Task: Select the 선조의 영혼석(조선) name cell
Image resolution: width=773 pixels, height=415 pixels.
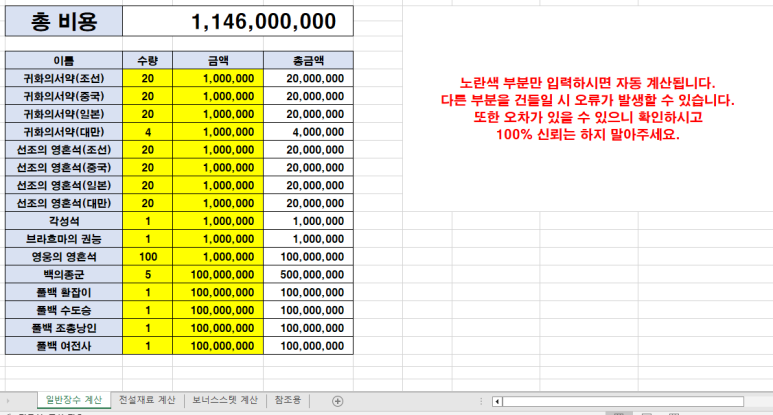Action: 64,149
